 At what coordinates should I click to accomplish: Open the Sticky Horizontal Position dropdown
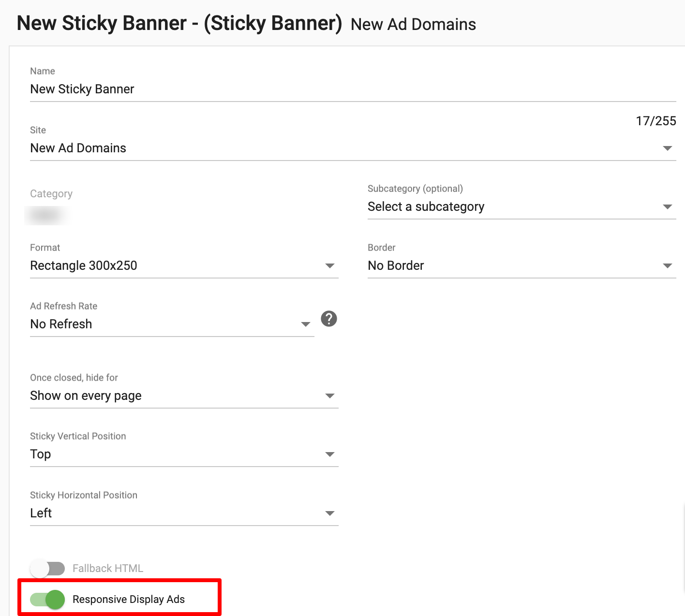330,513
